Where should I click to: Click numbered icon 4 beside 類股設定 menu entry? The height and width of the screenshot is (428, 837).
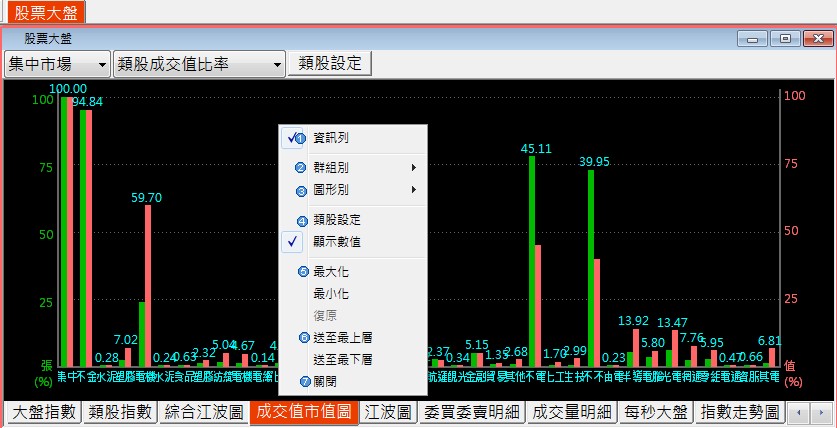[302, 219]
